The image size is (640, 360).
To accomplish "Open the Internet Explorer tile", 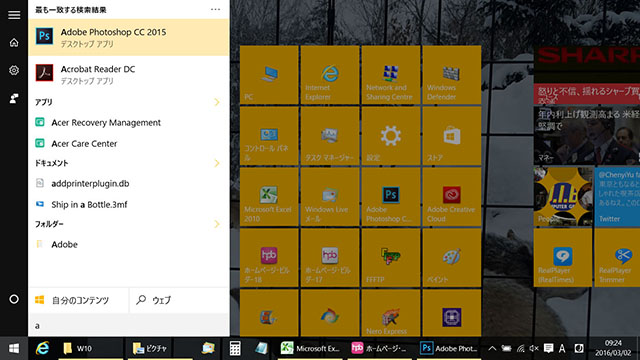I will pyautogui.click(x=330, y=75).
